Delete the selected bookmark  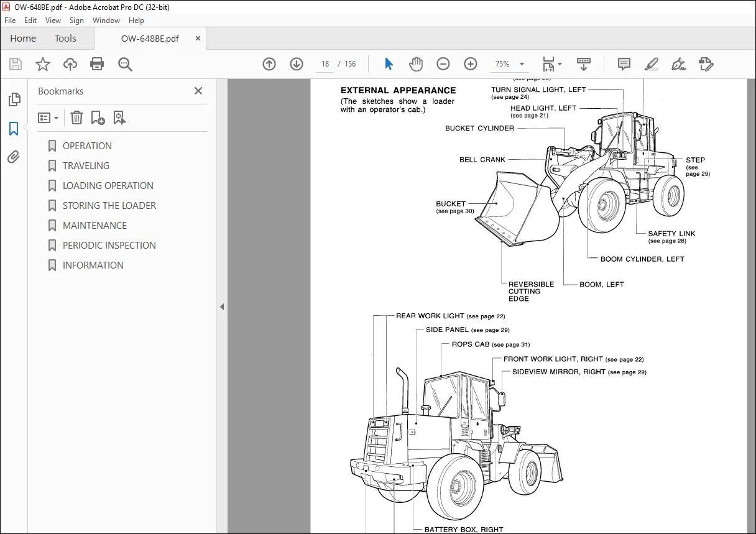(76, 117)
